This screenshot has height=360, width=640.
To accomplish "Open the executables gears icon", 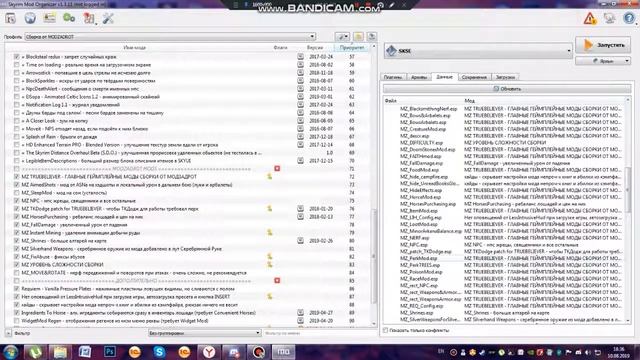I will 69,18.
